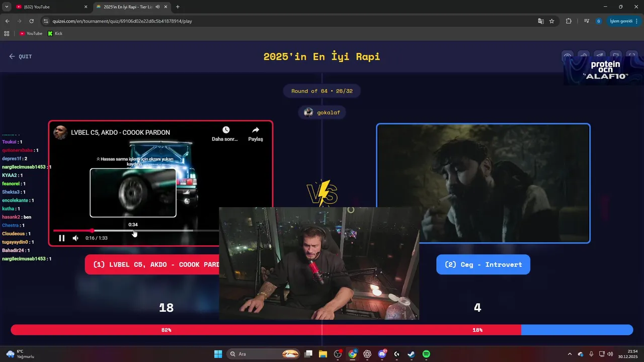Screen dimensions: 644x362
Task: Open the YouTube bookmark
Action: [x=31, y=33]
